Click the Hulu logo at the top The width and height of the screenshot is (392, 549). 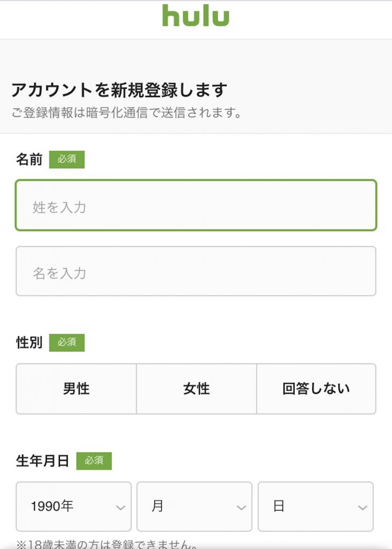(196, 16)
